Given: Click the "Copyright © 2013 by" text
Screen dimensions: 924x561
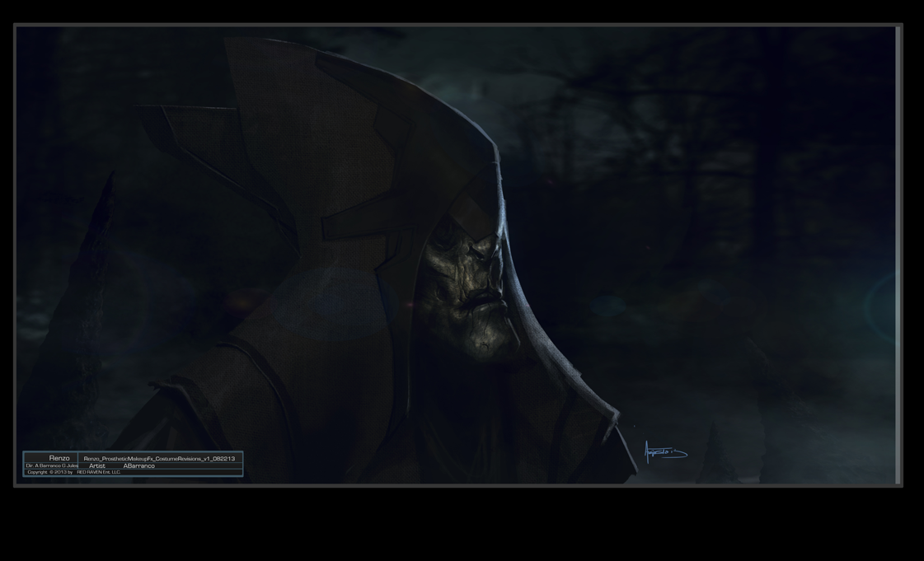Looking at the screenshot, I should (50, 472).
